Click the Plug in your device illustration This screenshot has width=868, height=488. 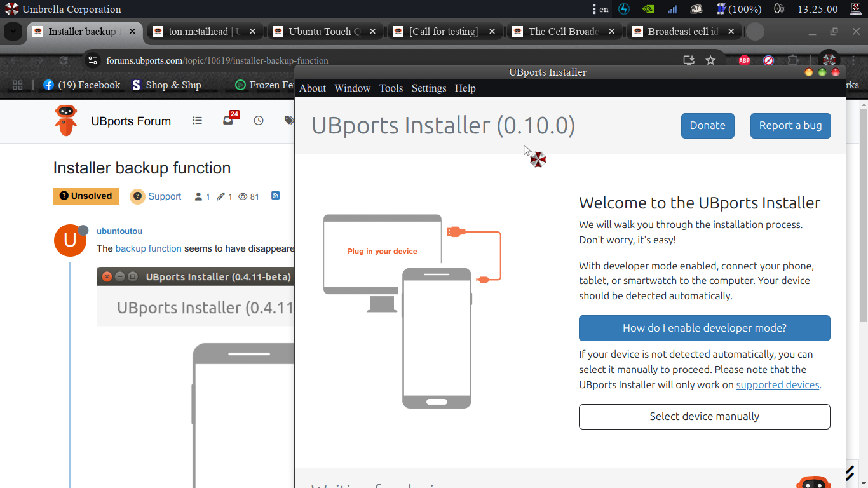tap(412, 311)
